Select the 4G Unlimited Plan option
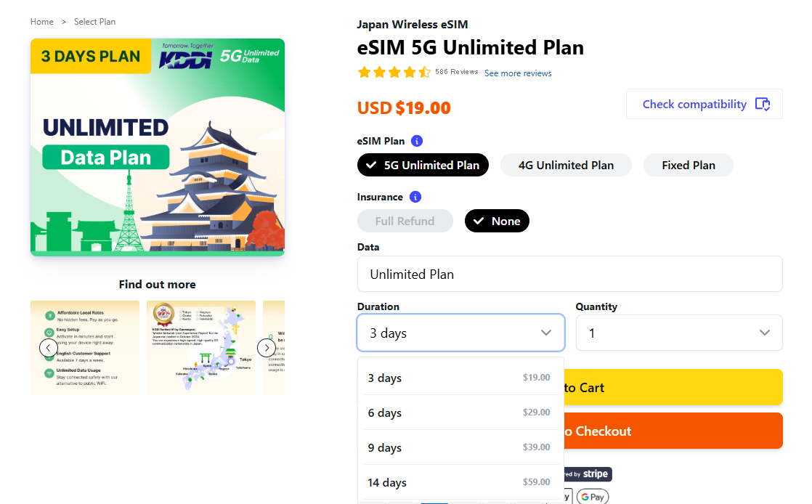812x504 pixels. coord(566,165)
